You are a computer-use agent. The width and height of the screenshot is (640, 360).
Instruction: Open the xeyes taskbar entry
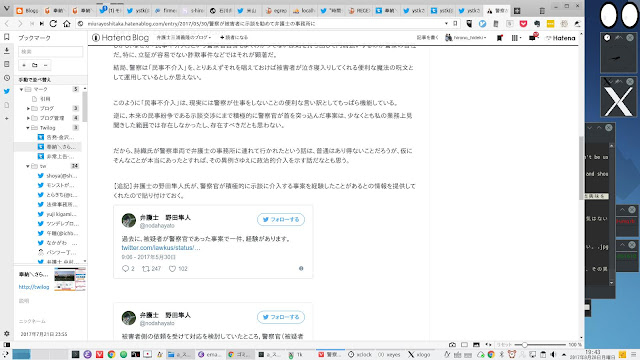(389, 354)
